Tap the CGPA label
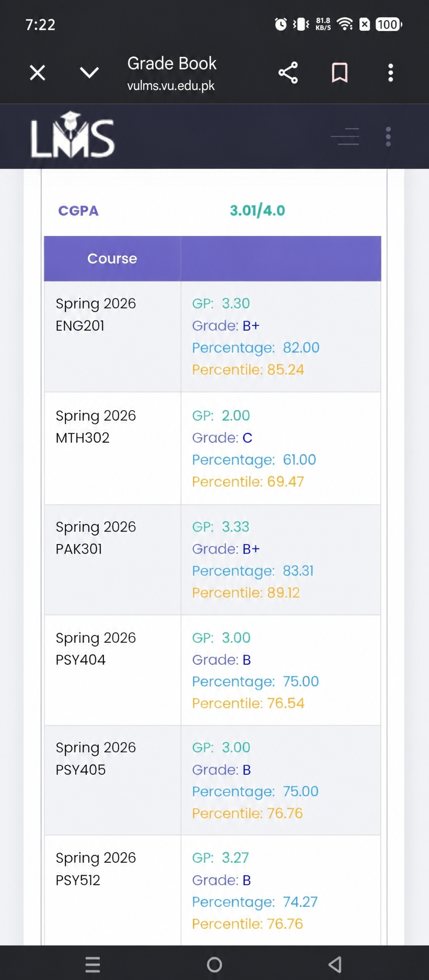The image size is (429, 980). 79,211
